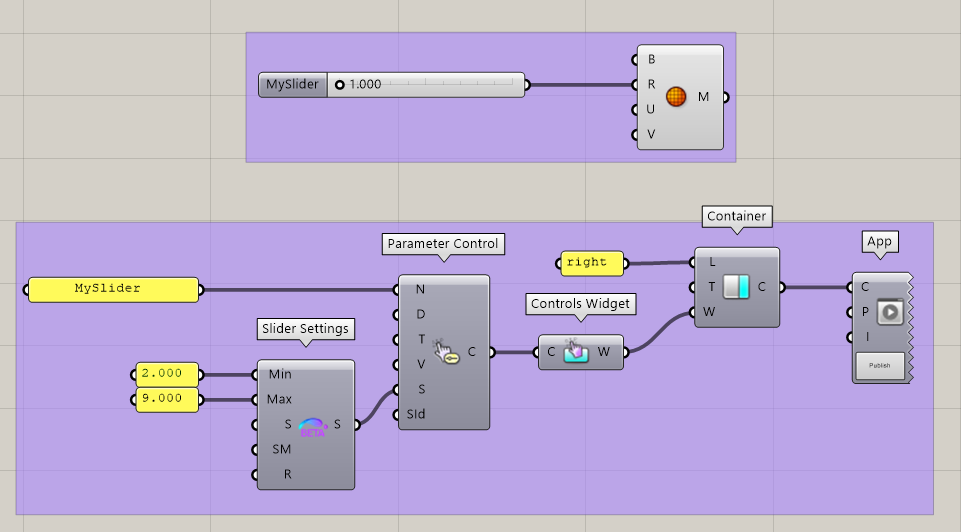Select the 9.000 value panel
This screenshot has height=532, width=961.
(x=167, y=399)
